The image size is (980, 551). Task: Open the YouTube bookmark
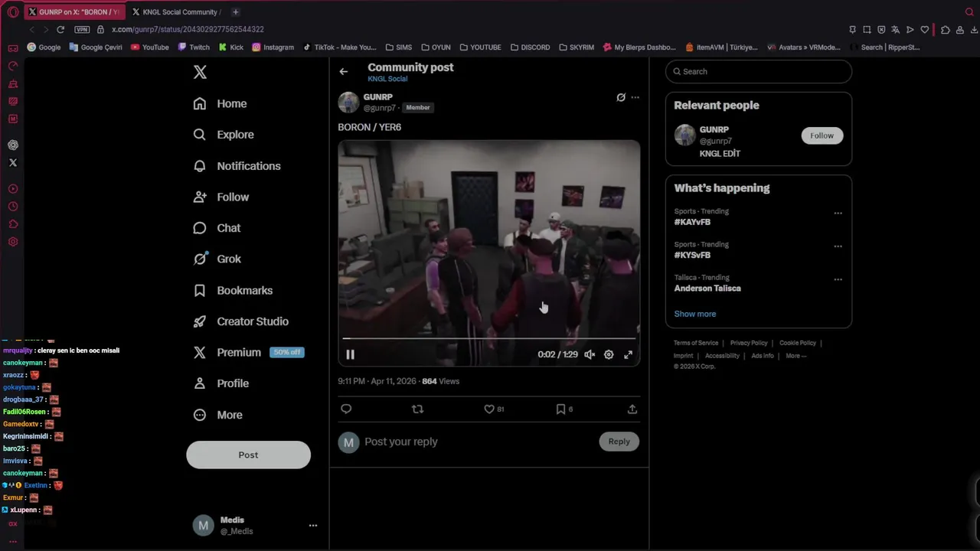pyautogui.click(x=149, y=47)
